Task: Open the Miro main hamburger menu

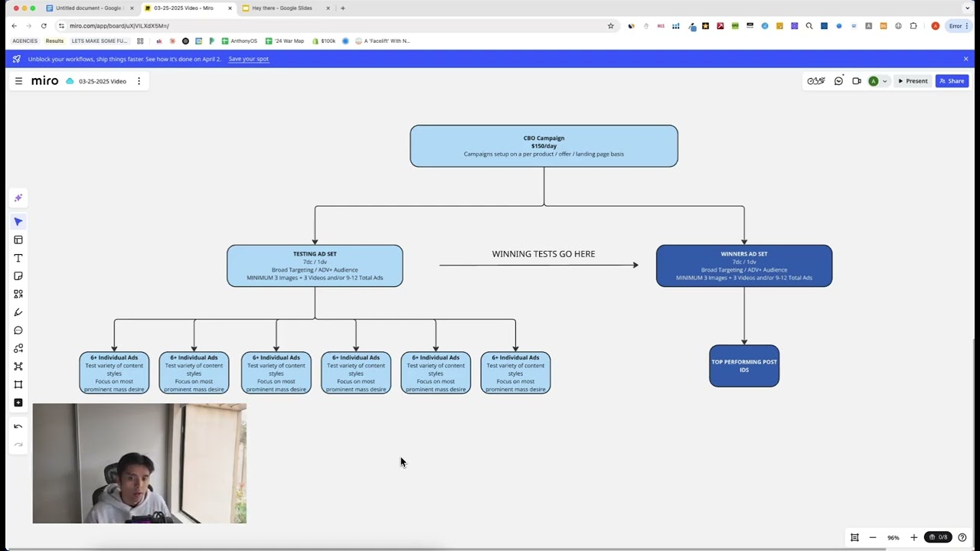Action: coord(18,81)
